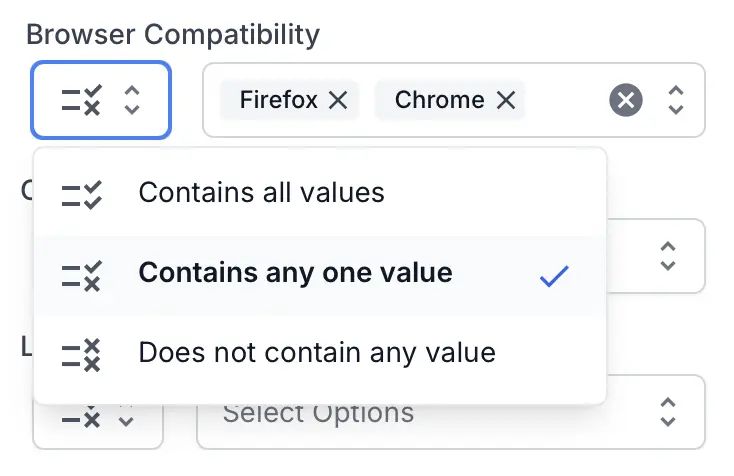
Task: Choose 'Contains all values' option
Action: 261,192
